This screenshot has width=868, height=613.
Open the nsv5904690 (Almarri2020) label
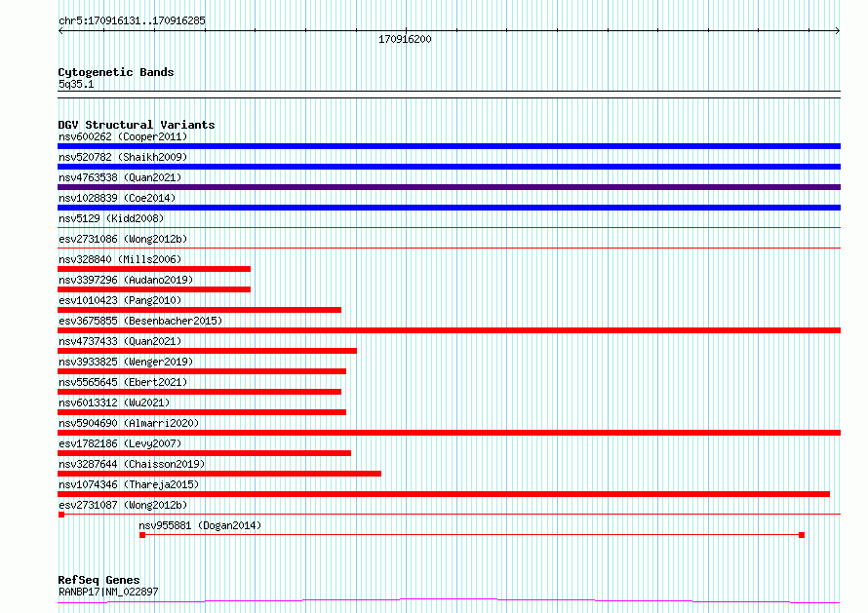[x=129, y=423]
